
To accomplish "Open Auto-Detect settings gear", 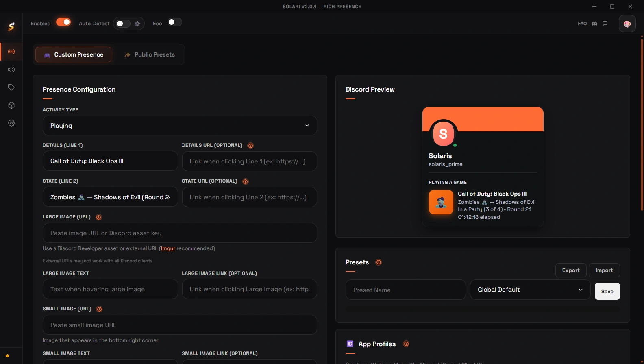I will (137, 24).
